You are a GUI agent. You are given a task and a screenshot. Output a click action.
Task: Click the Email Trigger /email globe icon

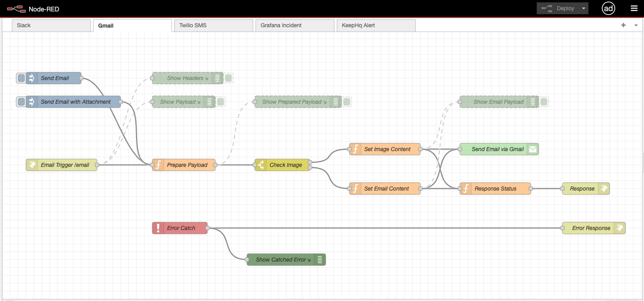32,165
